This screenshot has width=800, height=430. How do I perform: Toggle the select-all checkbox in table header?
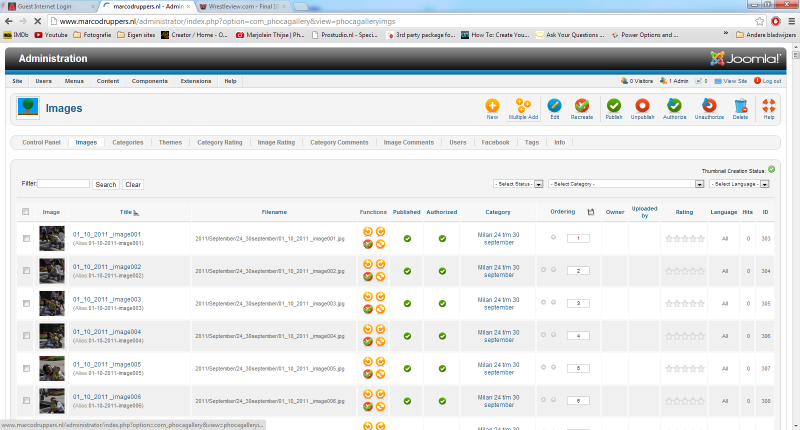click(26, 212)
